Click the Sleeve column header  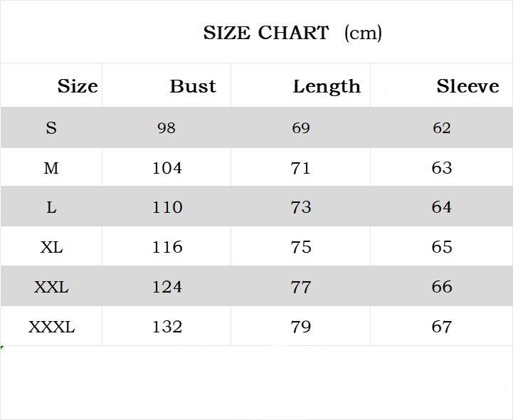467,86
